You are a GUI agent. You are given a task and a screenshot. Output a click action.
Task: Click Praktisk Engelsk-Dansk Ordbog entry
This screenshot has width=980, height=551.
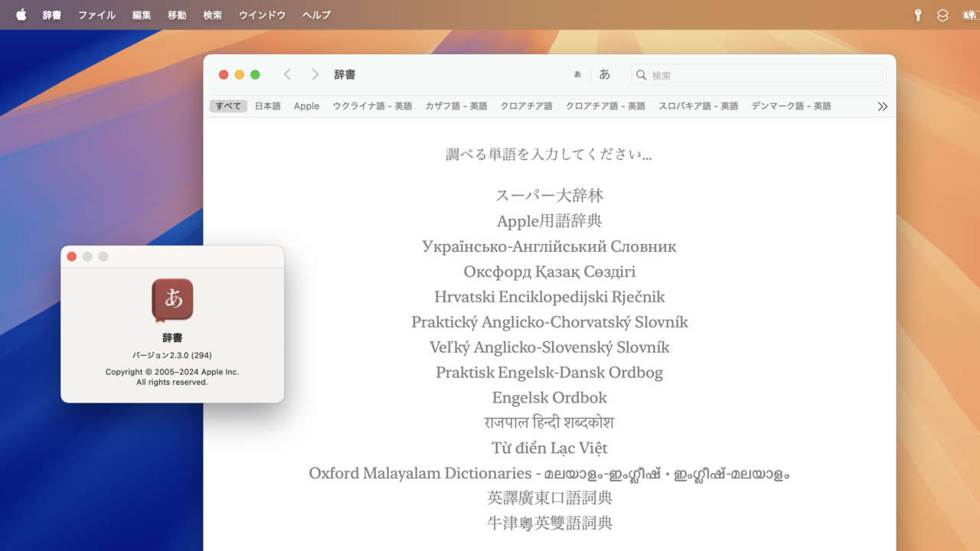click(x=550, y=373)
